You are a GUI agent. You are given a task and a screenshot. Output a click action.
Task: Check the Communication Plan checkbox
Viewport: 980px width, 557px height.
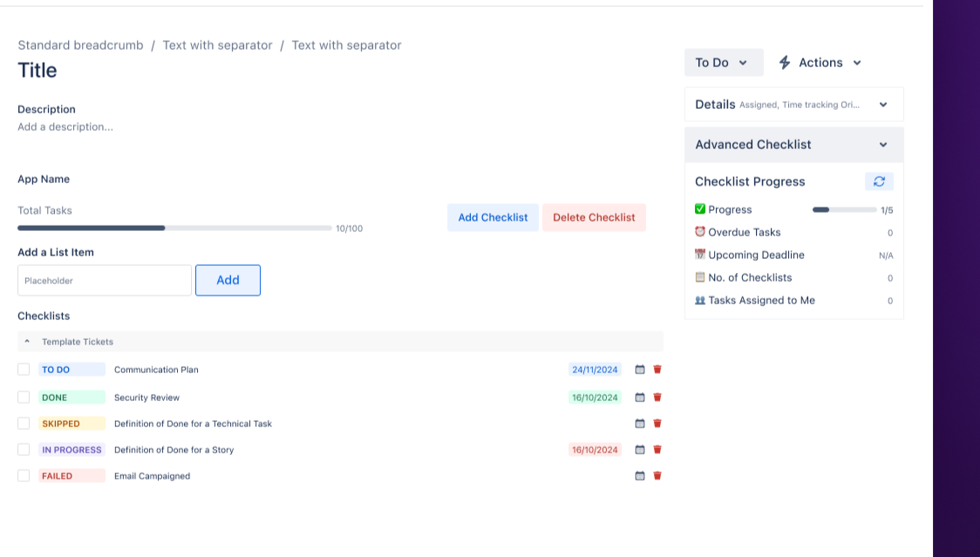tap(24, 370)
